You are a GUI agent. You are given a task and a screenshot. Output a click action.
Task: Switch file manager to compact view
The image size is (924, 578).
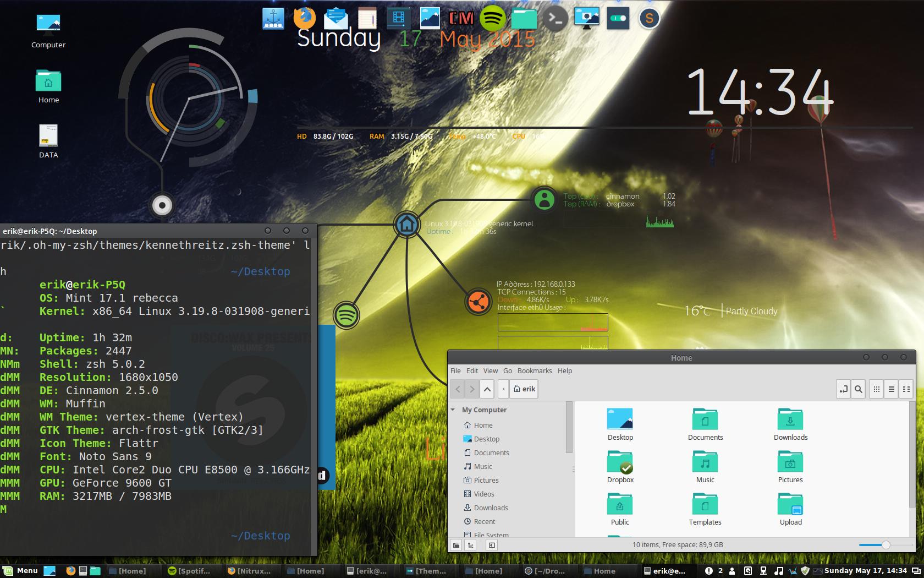pos(906,389)
